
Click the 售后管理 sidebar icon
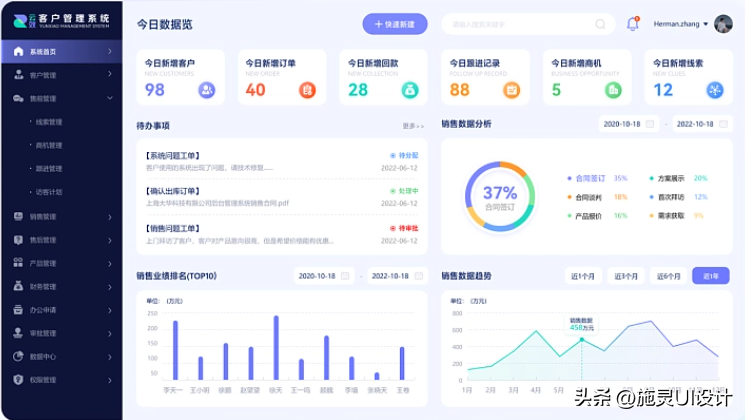coord(18,240)
